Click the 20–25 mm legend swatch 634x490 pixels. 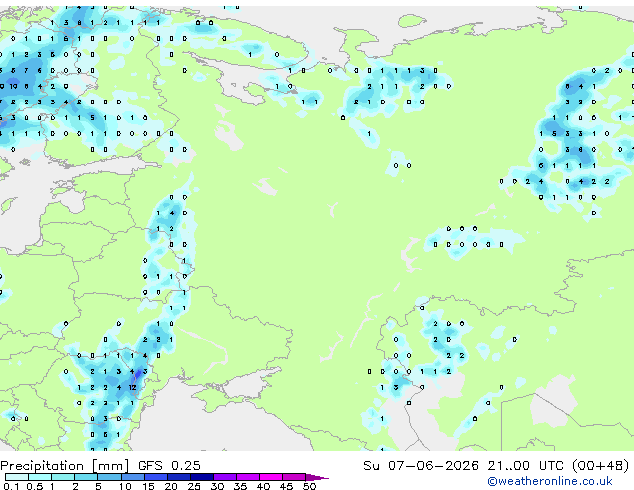(179, 477)
